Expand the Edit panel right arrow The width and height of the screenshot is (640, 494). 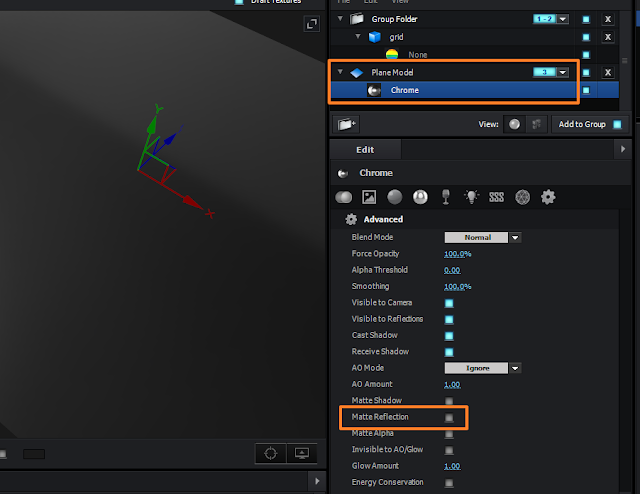[623, 149]
